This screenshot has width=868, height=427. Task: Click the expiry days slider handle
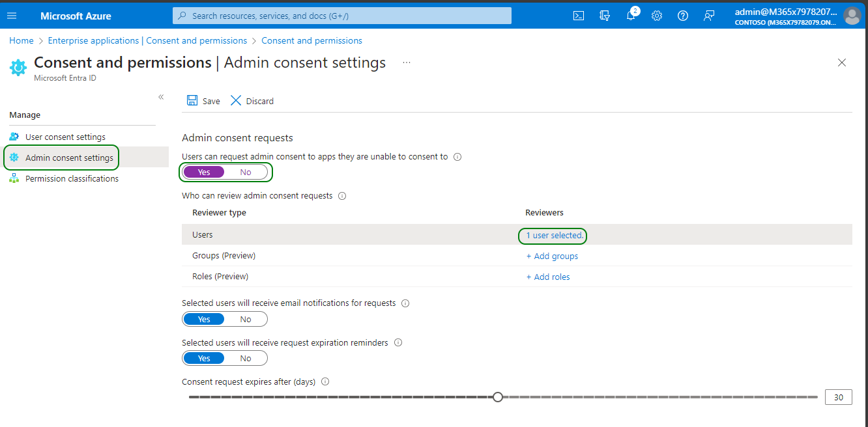(498, 396)
